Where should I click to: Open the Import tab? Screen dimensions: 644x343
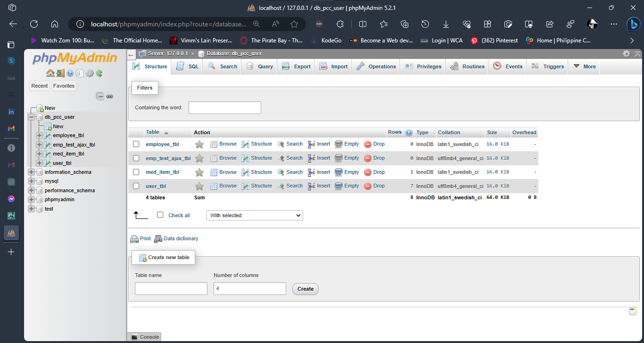click(333, 66)
